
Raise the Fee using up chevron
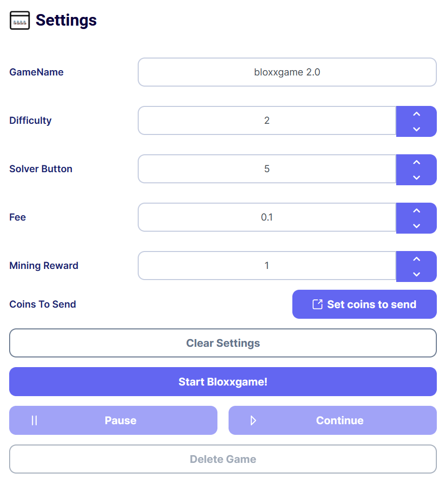416,210
